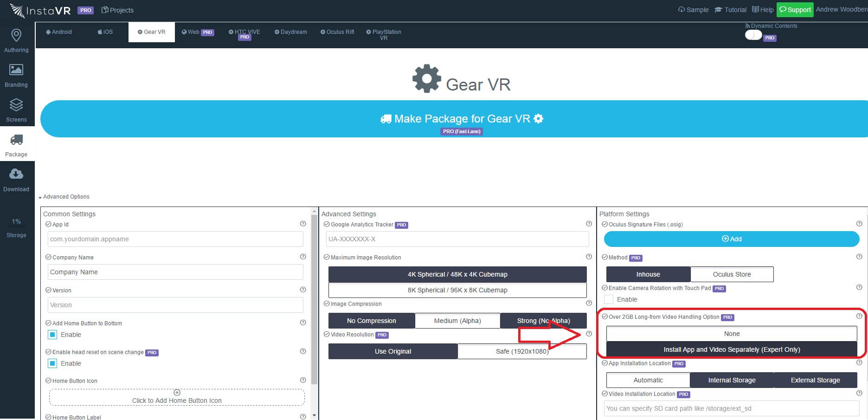Click help icon beside Company Name
This screenshot has width=868, height=420.
pos(303,257)
